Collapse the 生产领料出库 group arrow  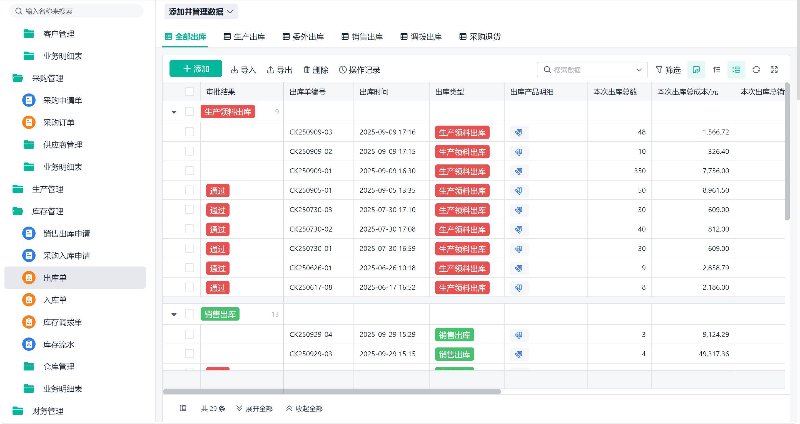(x=174, y=112)
